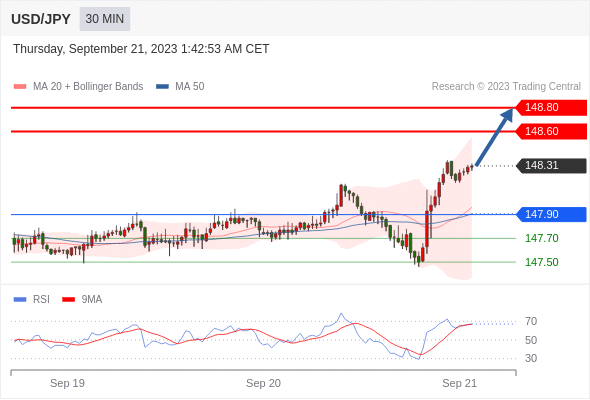Click the 147.70 support level label
This screenshot has width=590, height=400.
(541, 238)
